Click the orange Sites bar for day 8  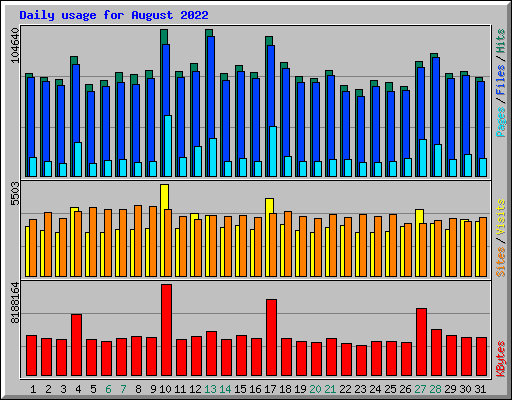pos(138,241)
